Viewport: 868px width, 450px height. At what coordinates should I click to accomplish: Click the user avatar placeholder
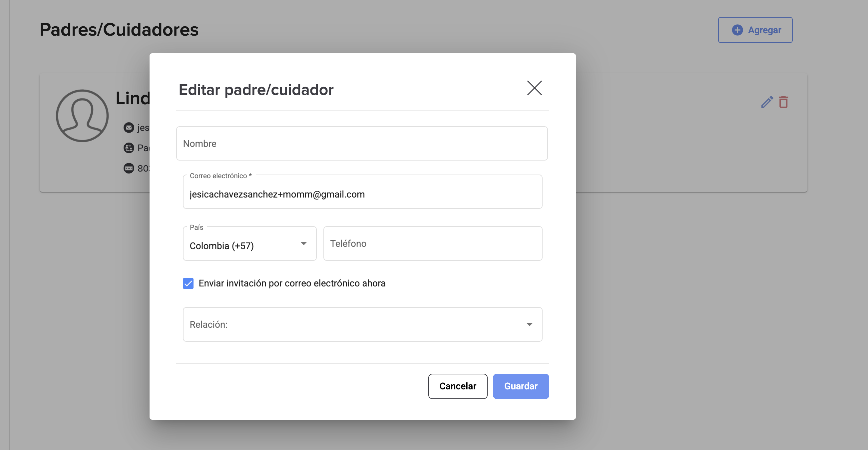tap(82, 116)
